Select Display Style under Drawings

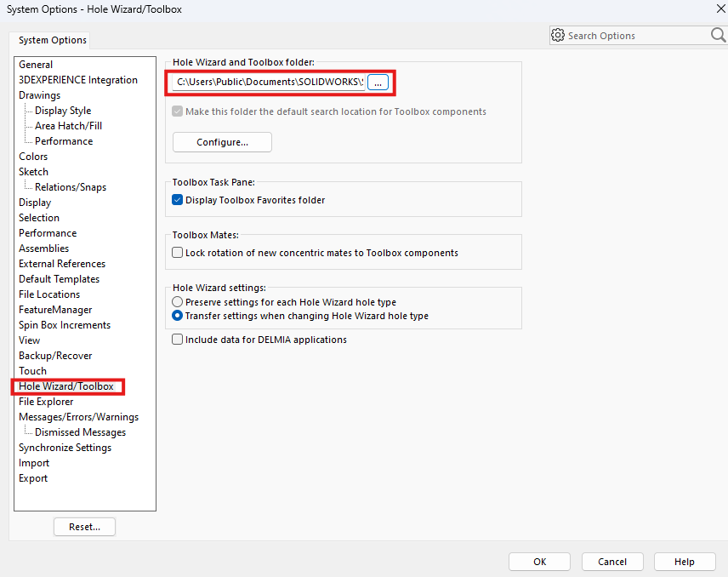tap(63, 111)
